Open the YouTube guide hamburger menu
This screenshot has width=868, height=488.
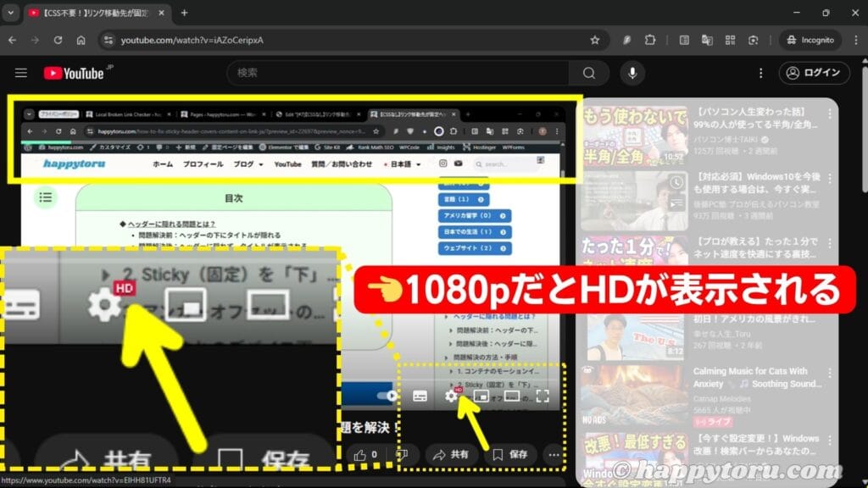(21, 73)
